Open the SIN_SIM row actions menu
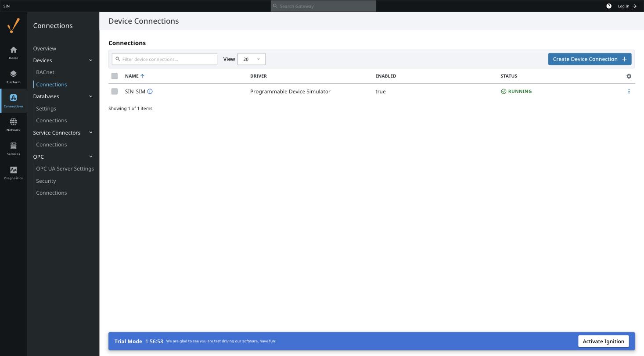Image resolution: width=644 pixels, height=356 pixels. (629, 92)
